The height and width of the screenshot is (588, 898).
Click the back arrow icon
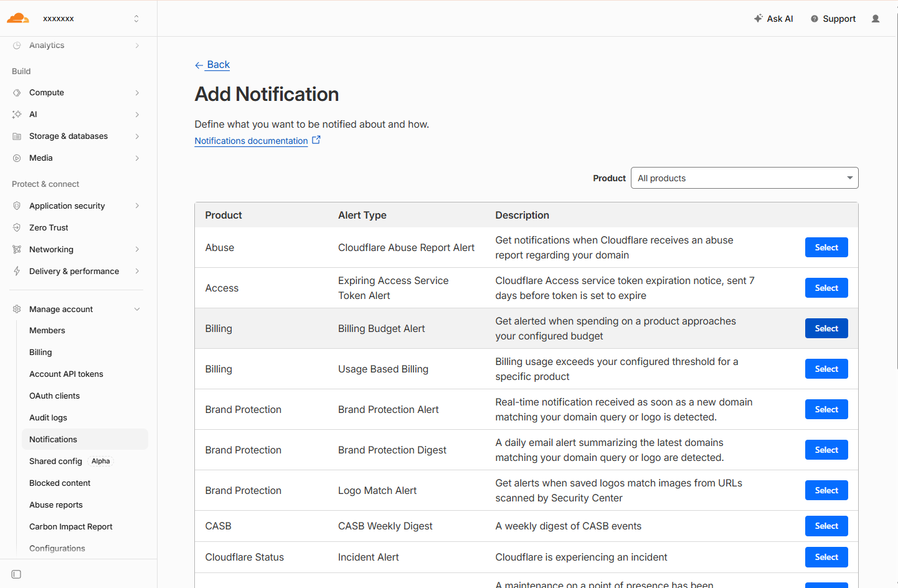(199, 65)
